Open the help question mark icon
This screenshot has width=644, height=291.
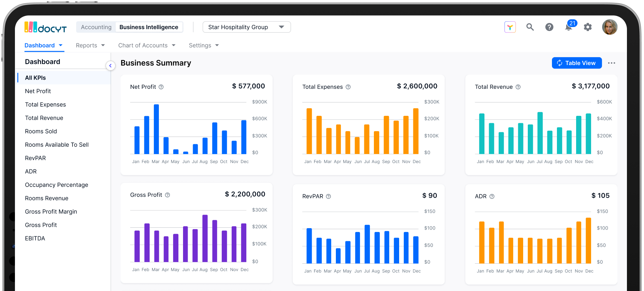[549, 27]
